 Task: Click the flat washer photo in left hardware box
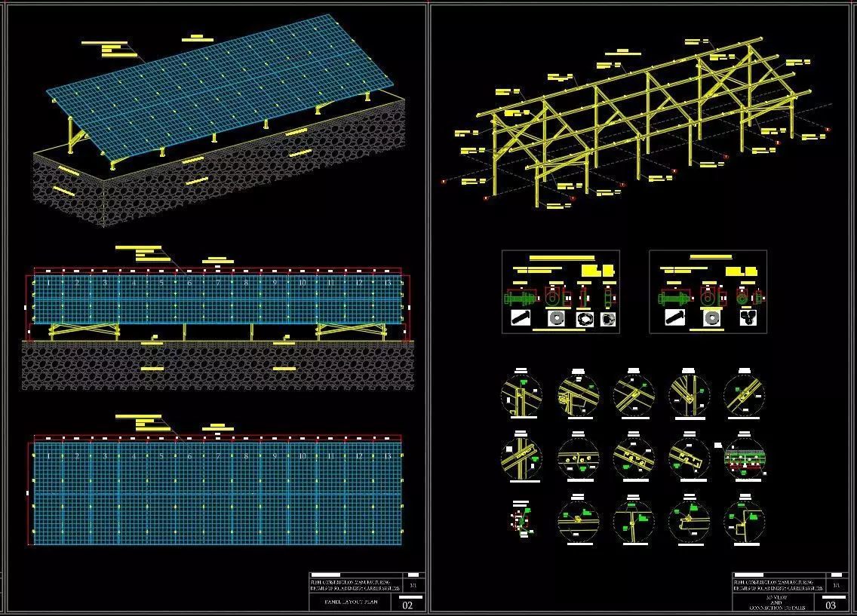558,318
